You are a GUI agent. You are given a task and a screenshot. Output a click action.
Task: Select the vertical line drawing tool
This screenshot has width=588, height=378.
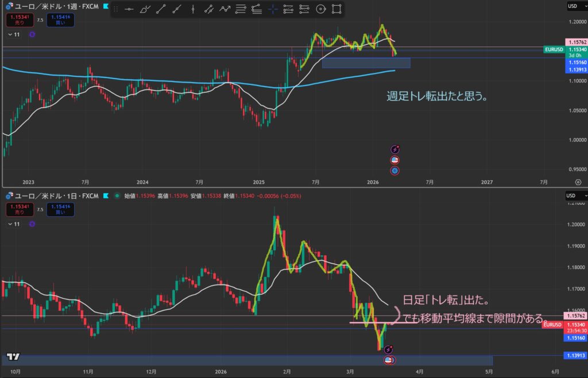click(x=193, y=9)
